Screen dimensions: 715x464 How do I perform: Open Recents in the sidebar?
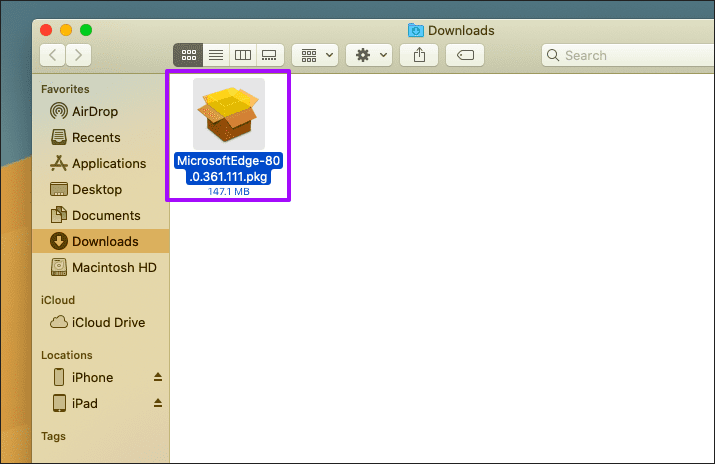(101, 137)
